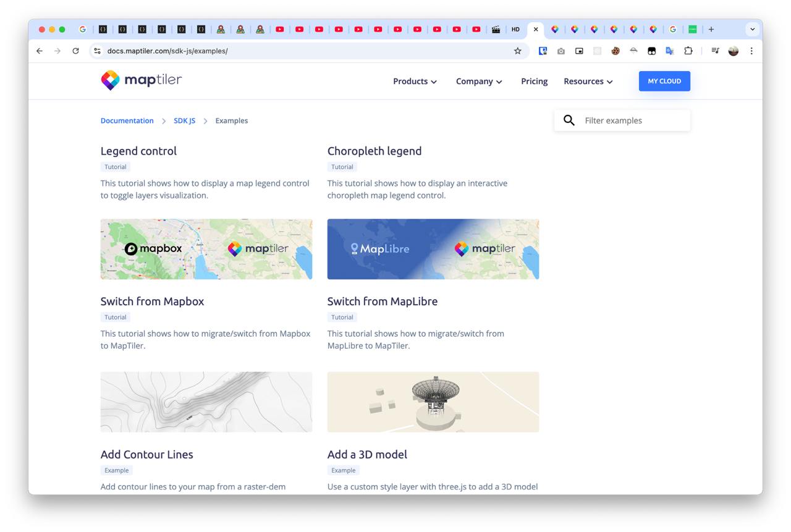Click the 3D radio telescope thumbnail
The image size is (791, 532).
[x=433, y=402]
